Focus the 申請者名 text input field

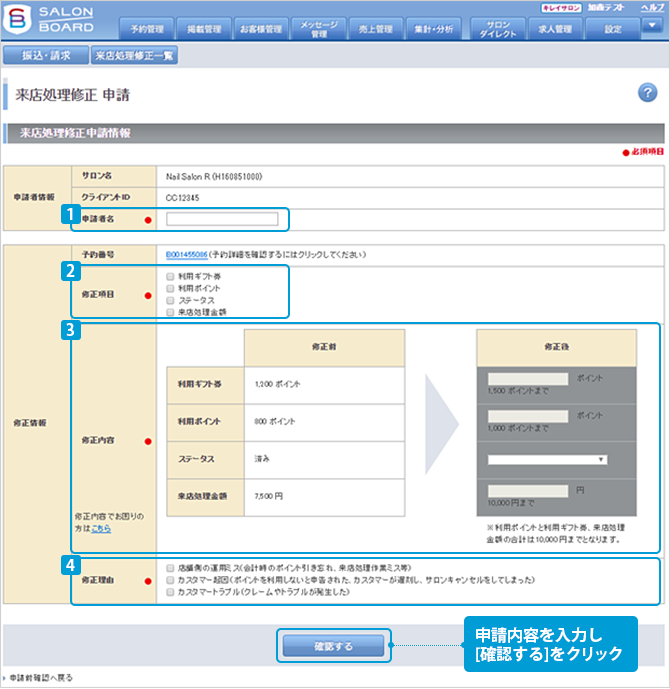click(x=222, y=219)
